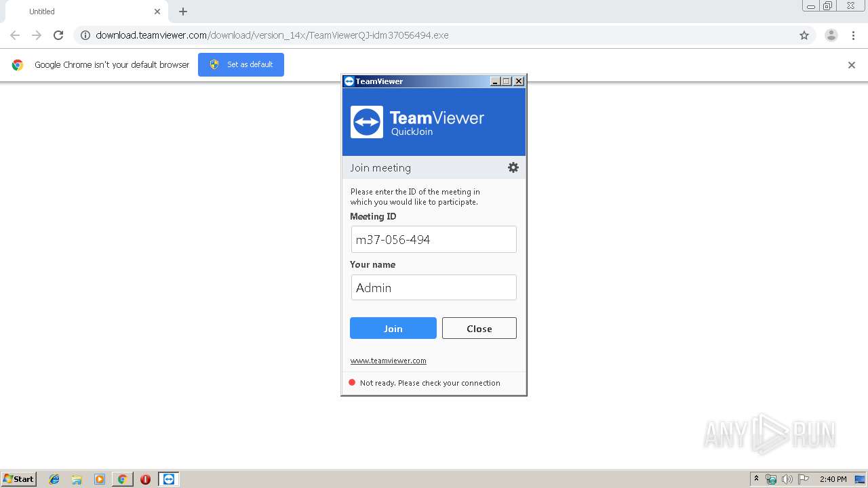Open Windows Explorer from taskbar
This screenshot has width=868, height=488.
[x=77, y=479]
